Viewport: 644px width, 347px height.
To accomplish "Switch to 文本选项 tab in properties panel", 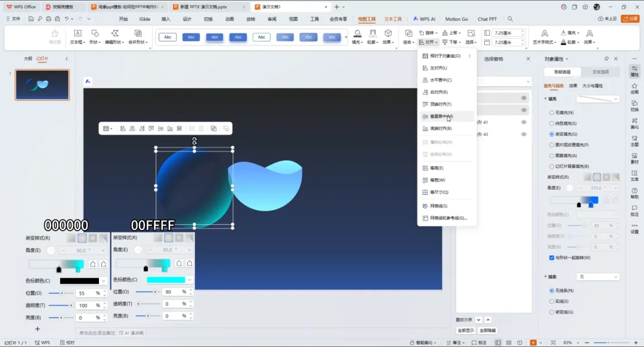I will 600,72.
